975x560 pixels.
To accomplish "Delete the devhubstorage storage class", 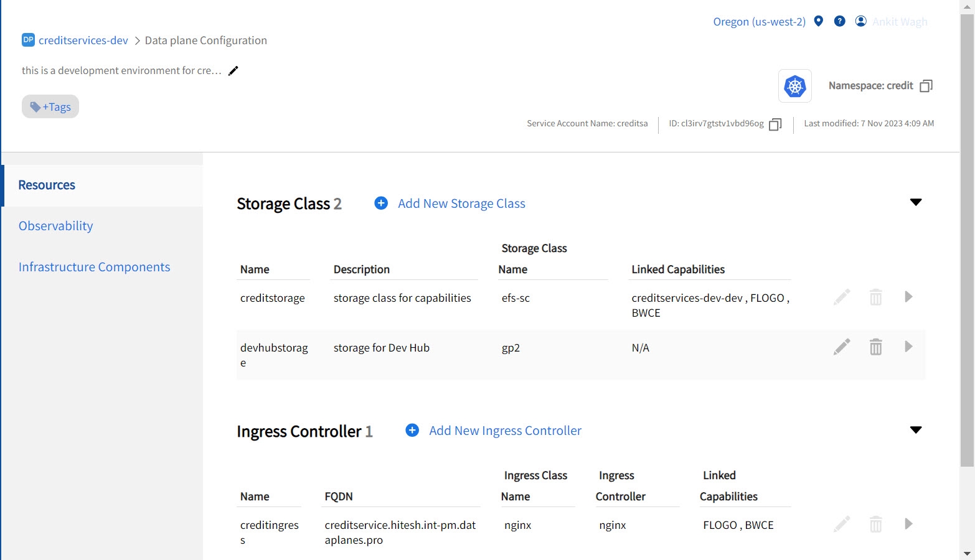I will coord(875,347).
